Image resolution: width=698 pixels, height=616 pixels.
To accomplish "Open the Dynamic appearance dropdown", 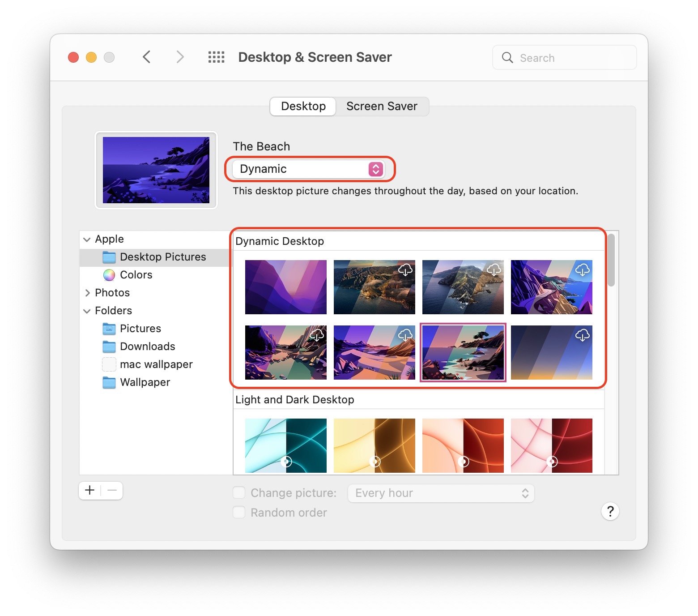I will [308, 169].
